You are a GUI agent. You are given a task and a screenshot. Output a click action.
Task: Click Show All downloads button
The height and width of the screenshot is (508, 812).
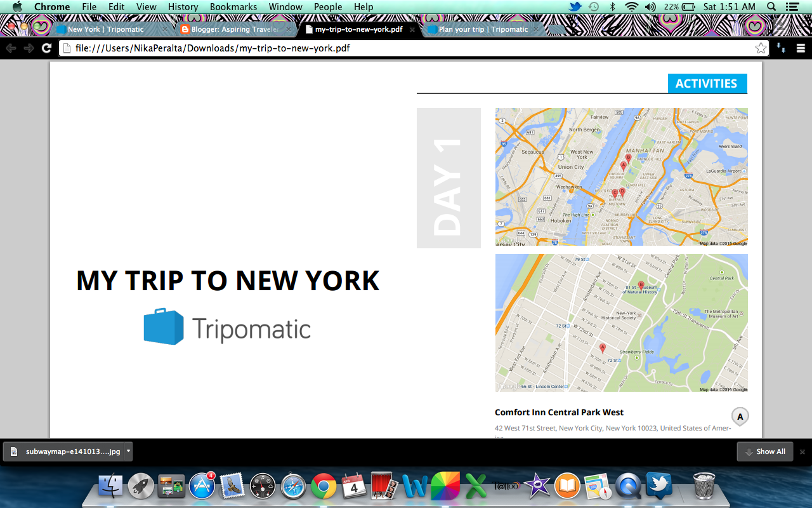point(764,451)
